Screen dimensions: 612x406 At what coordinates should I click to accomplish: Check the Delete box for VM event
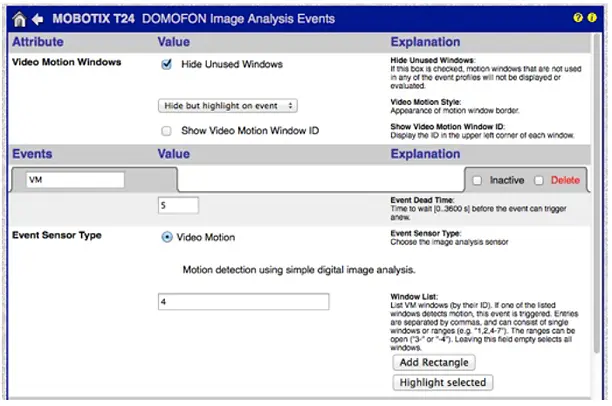(x=538, y=180)
